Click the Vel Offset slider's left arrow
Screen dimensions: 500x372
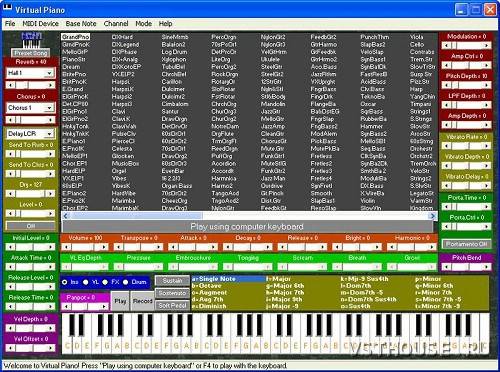(x=11, y=348)
